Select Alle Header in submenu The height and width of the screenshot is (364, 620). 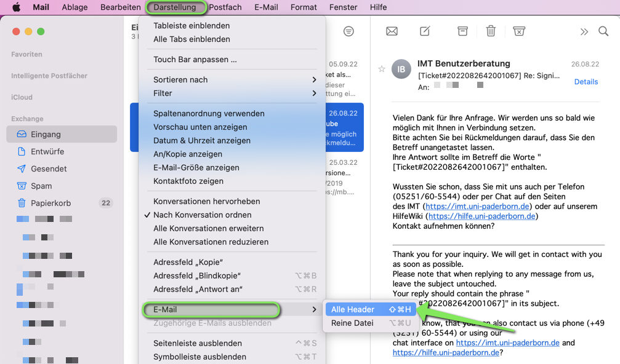(x=371, y=309)
